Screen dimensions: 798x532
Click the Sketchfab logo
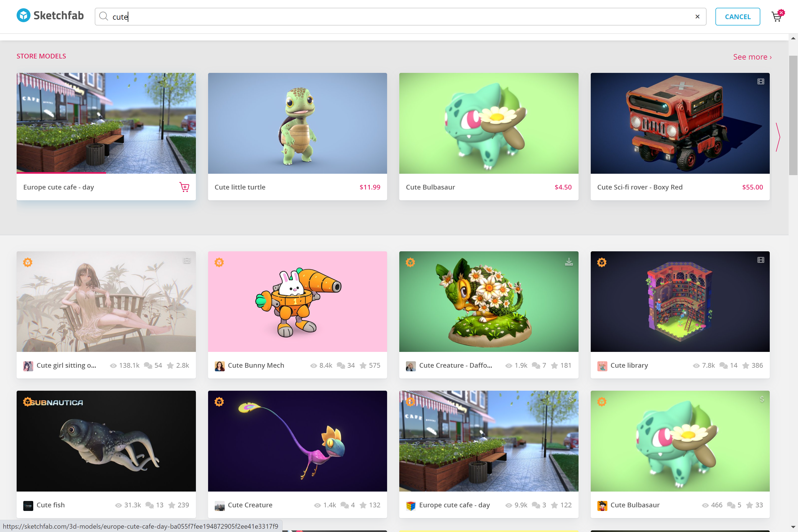tap(50, 16)
